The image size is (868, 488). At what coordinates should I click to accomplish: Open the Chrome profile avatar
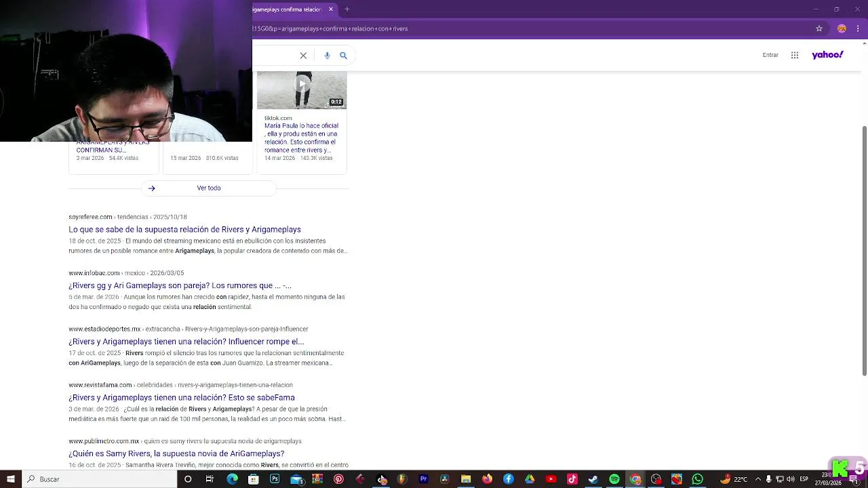click(x=842, y=28)
